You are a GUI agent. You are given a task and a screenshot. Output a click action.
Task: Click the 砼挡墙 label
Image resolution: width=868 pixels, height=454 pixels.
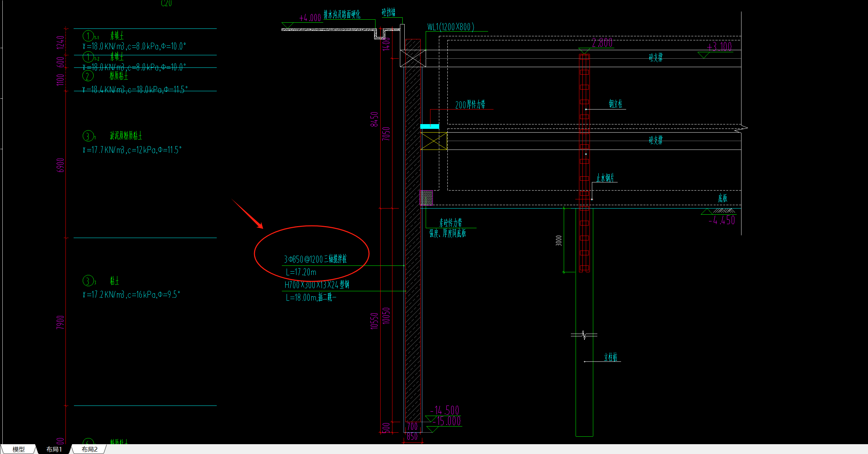coord(388,13)
